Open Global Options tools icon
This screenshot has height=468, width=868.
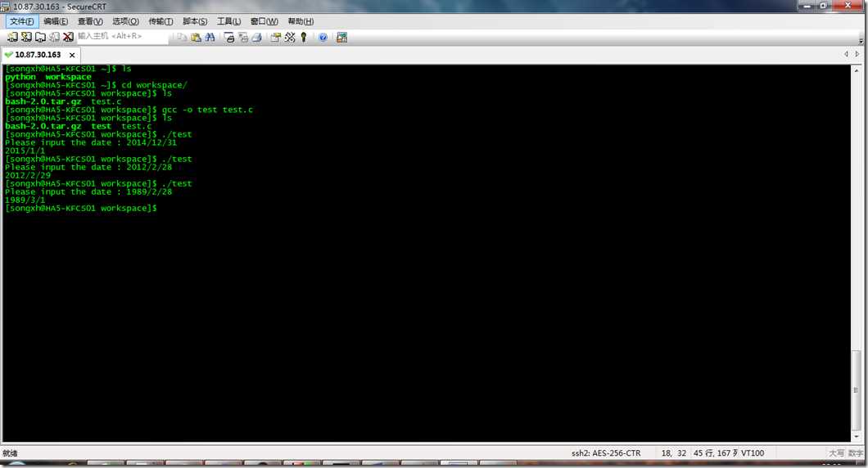[290, 37]
